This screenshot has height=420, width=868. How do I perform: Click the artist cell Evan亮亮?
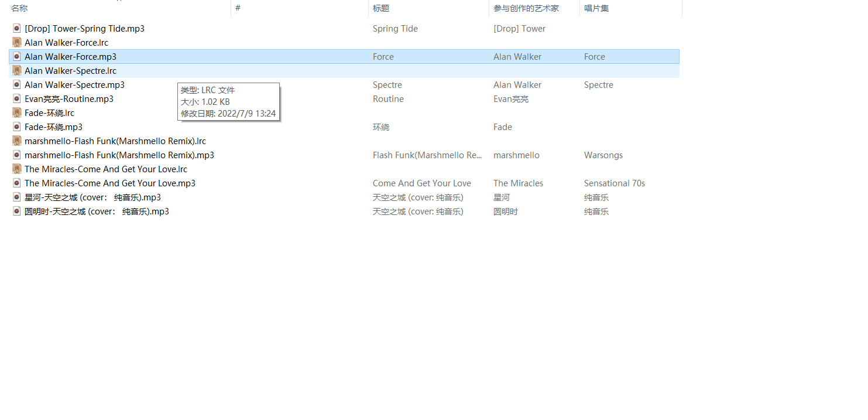(511, 98)
